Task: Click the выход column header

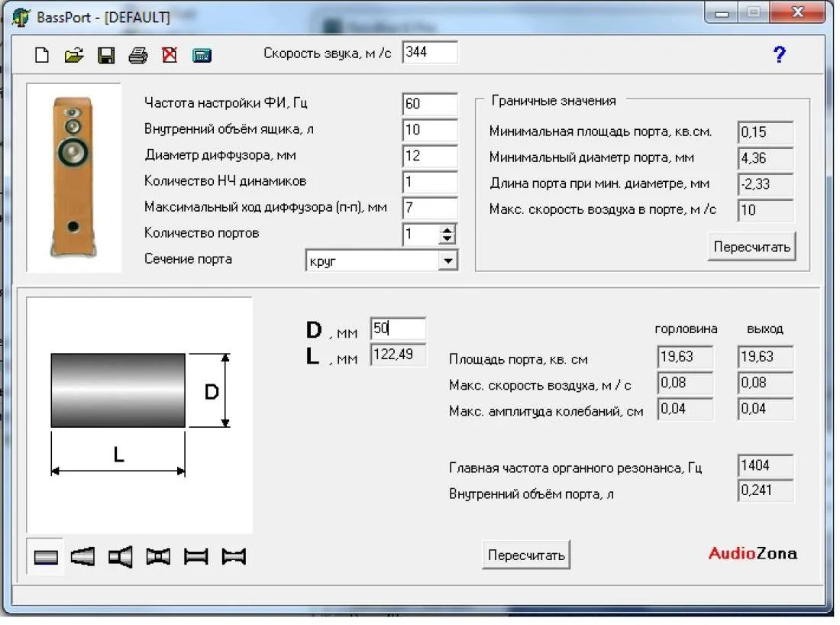Action: [x=764, y=329]
